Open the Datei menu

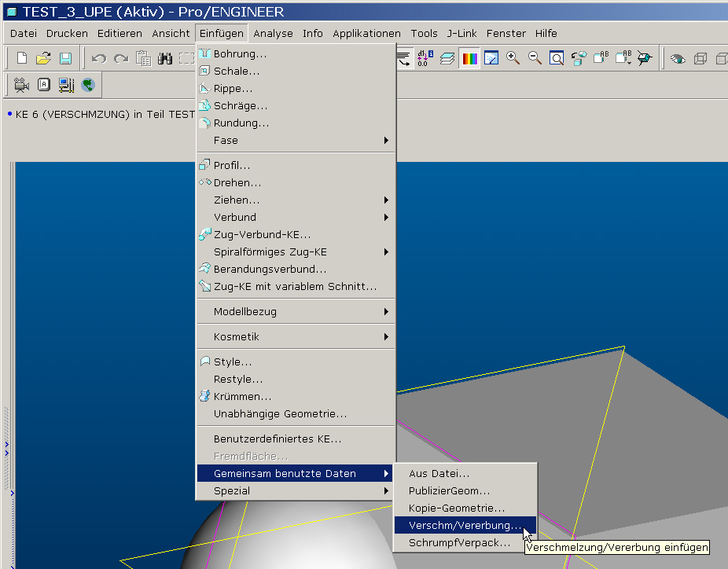(x=24, y=34)
